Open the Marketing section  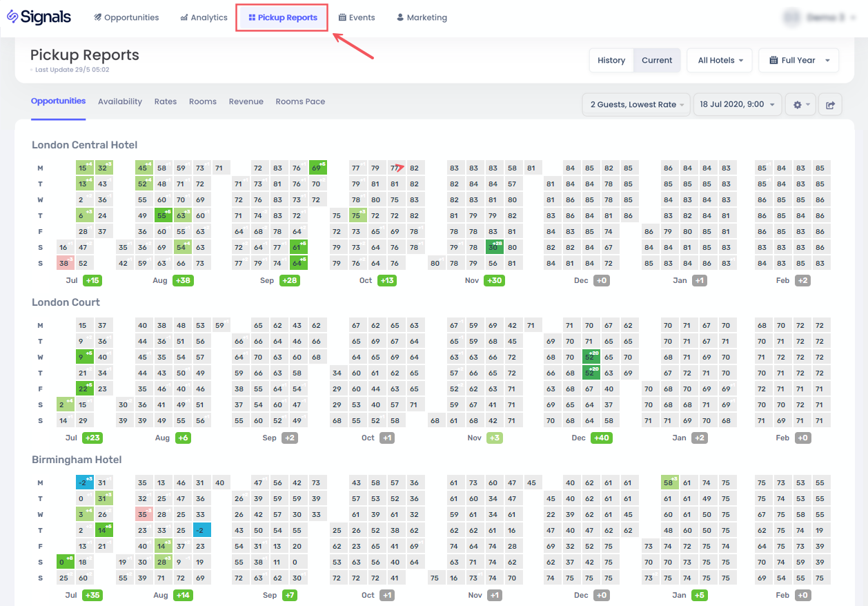pos(422,17)
